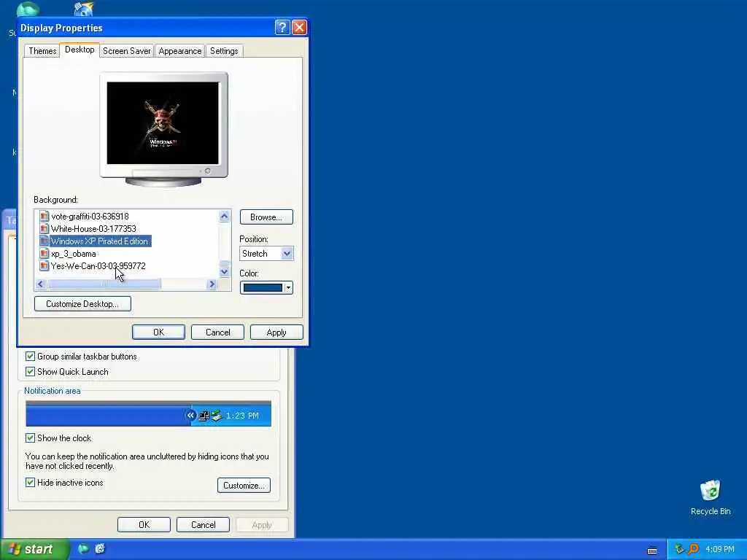747x560 pixels.
Task: Select Windows XP Pirated Edition background
Action: [99, 241]
